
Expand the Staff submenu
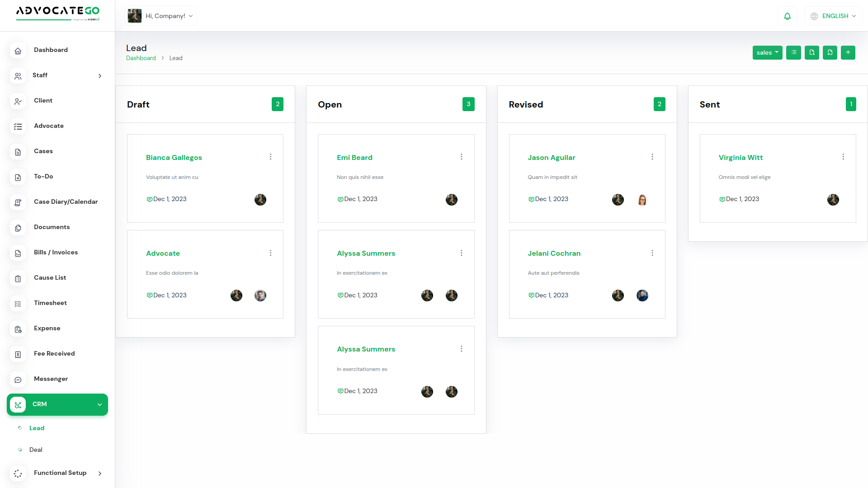99,76
